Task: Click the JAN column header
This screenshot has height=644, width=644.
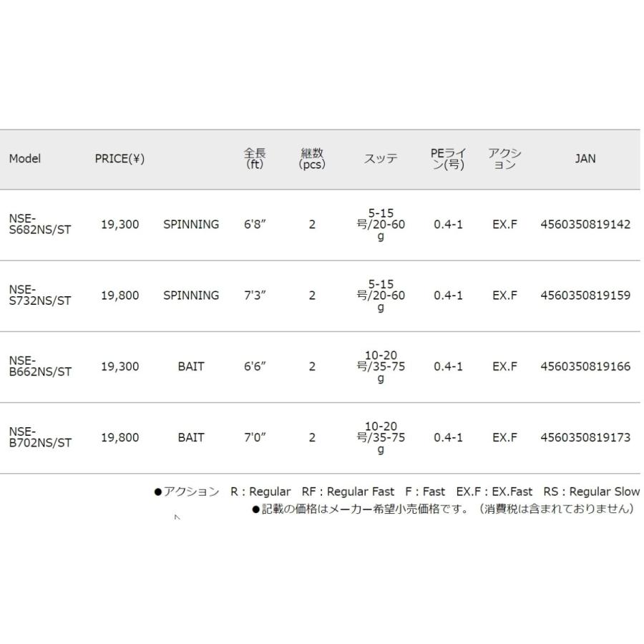Action: point(585,159)
